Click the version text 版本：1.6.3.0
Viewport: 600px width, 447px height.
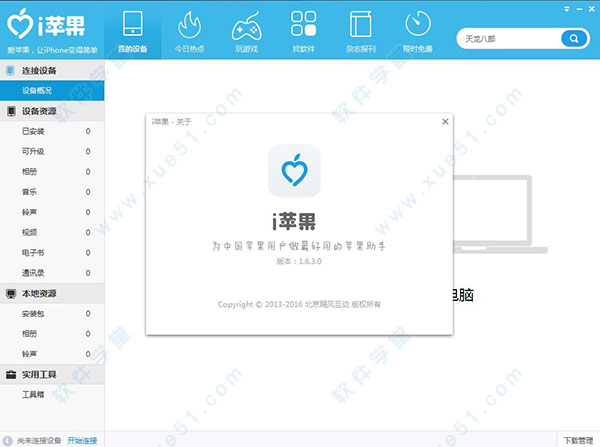(299, 261)
